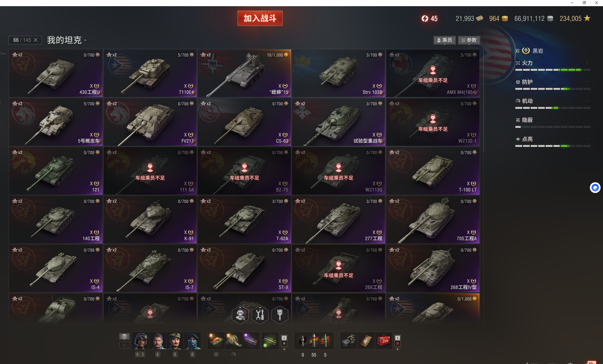Switch to the 乘员 tab
The width and height of the screenshot is (603, 364).
[445, 40]
